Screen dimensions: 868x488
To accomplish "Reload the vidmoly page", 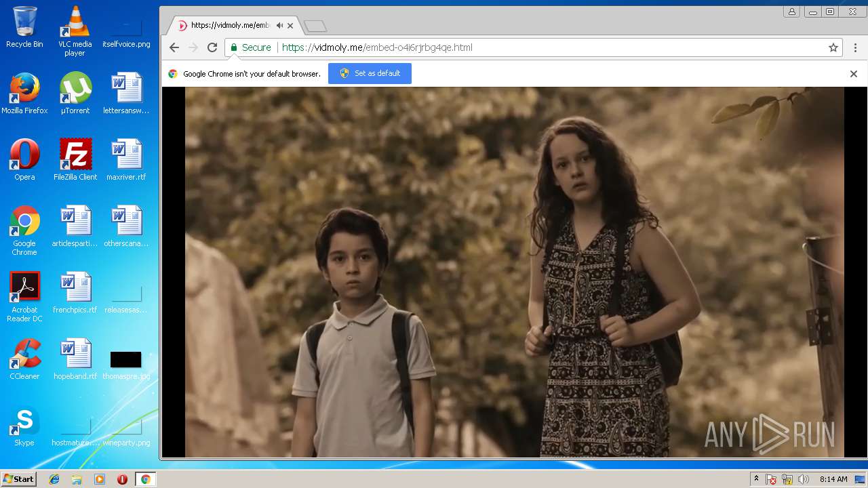I will pos(212,47).
